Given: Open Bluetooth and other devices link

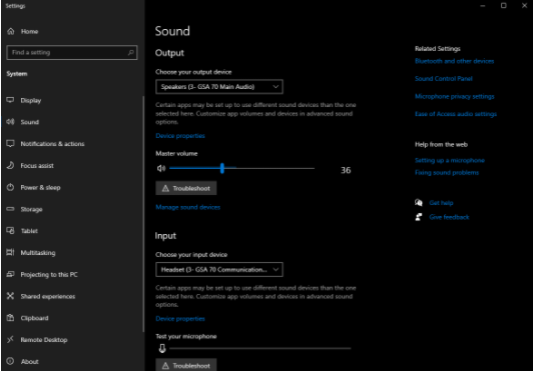Looking at the screenshot, I should coord(454,61).
